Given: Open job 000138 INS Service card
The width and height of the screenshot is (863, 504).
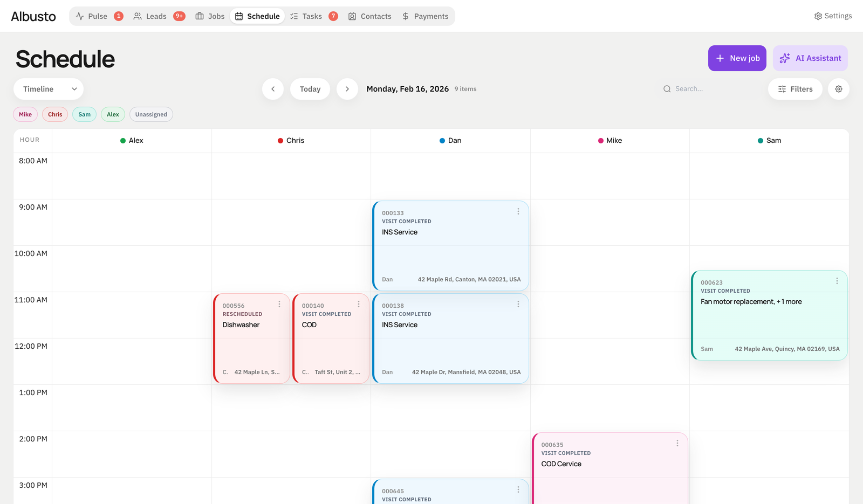Looking at the screenshot, I should (x=451, y=339).
